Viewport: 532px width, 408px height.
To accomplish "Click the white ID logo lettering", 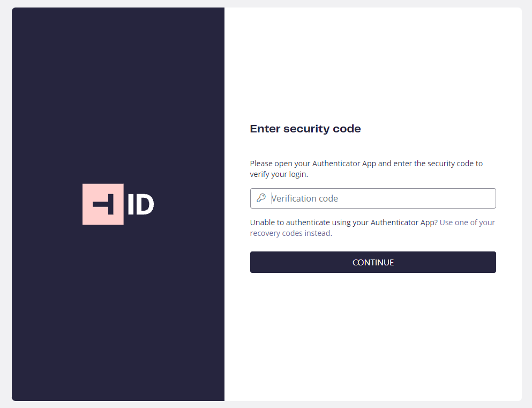I will coord(141,204).
